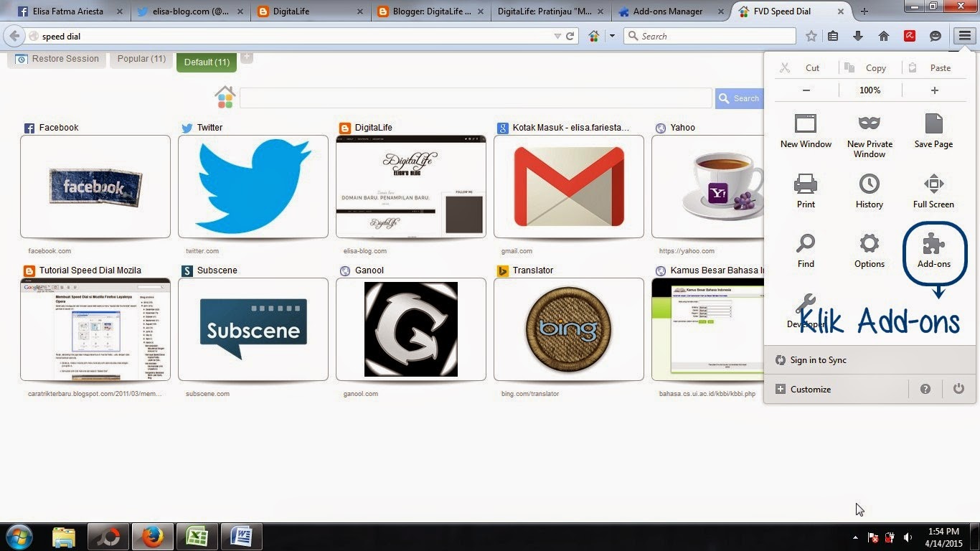Open the search engine dropdown arrow
Screen dimensions: 980x551
[612, 35]
